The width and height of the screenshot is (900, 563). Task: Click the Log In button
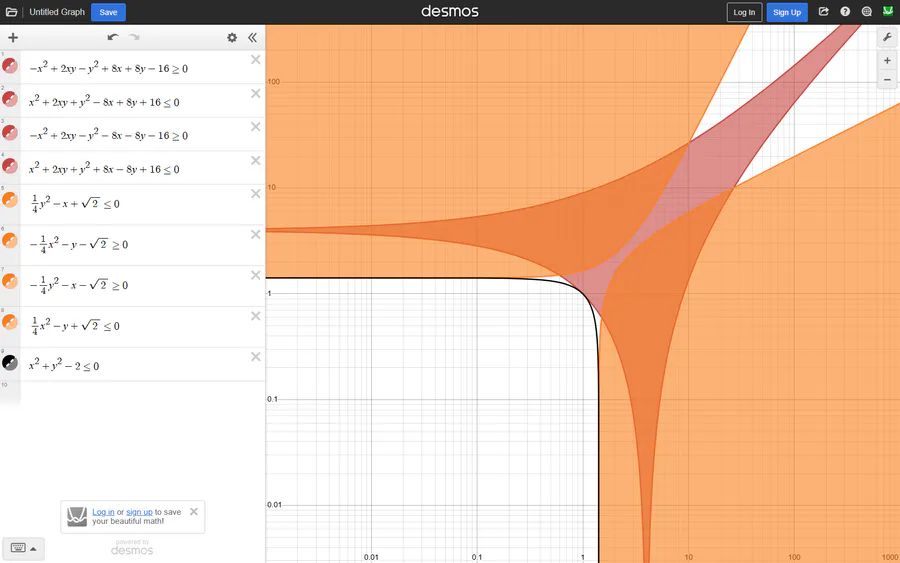tap(744, 12)
